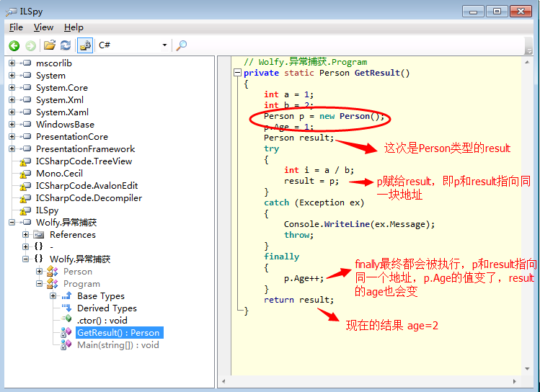Click the Program class icon
This screenshot has height=392, width=540.
52,284
